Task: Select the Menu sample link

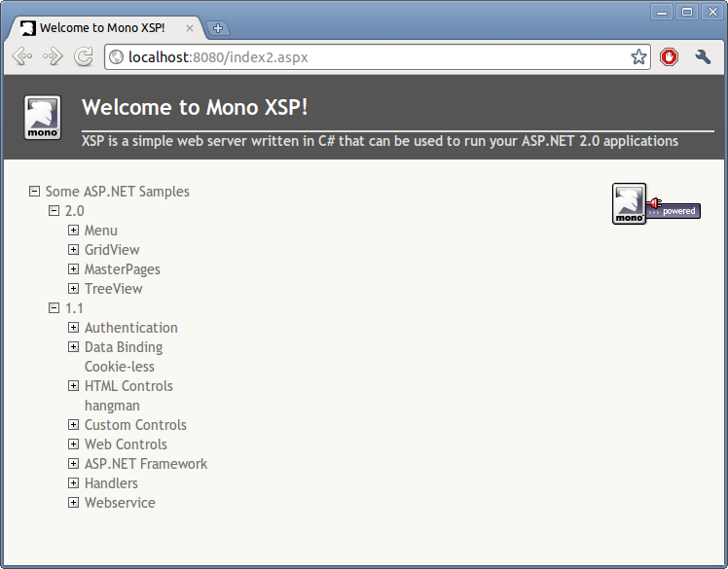Action: pos(101,231)
